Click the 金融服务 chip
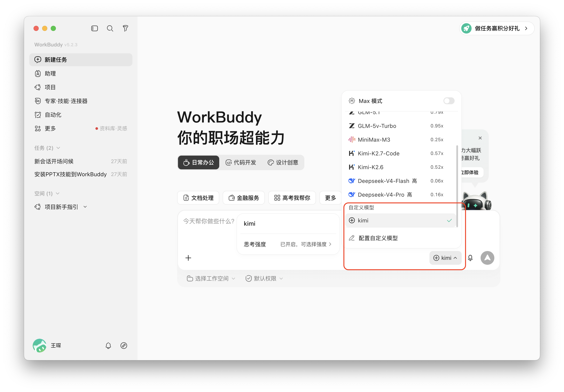 [x=244, y=198]
